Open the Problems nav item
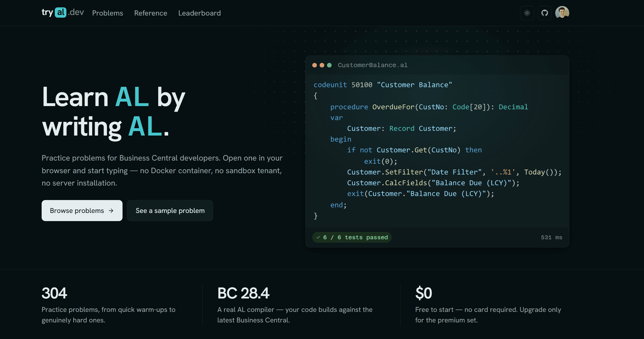 pyautogui.click(x=108, y=13)
